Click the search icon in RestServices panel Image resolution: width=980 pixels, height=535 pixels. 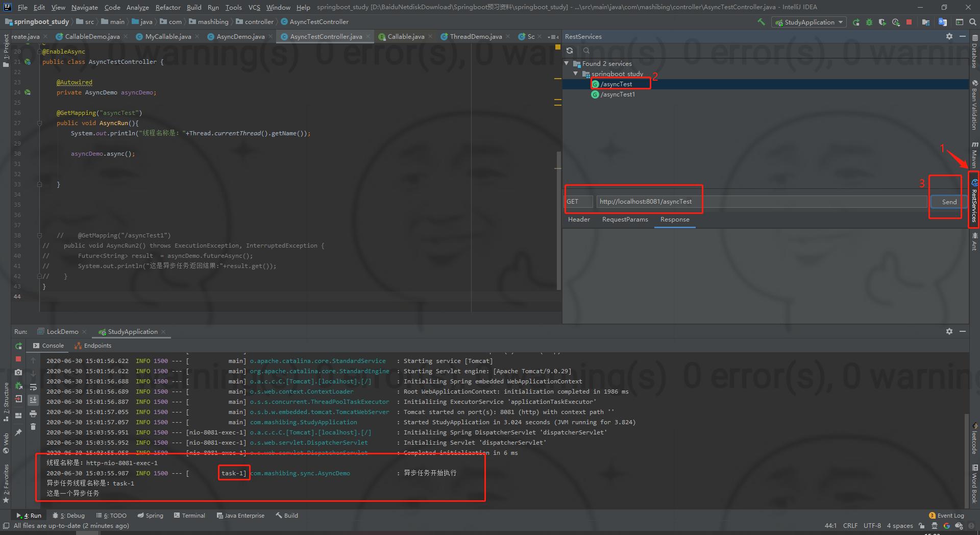[x=586, y=51]
